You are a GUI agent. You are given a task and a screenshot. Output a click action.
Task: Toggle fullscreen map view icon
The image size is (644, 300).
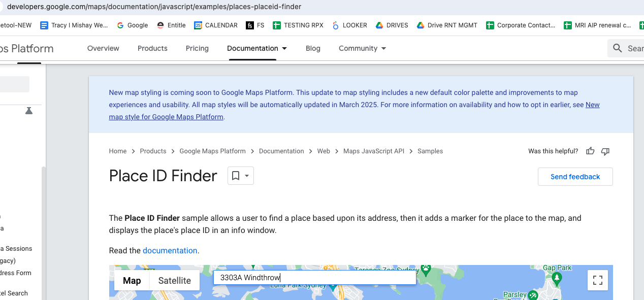[x=598, y=280]
